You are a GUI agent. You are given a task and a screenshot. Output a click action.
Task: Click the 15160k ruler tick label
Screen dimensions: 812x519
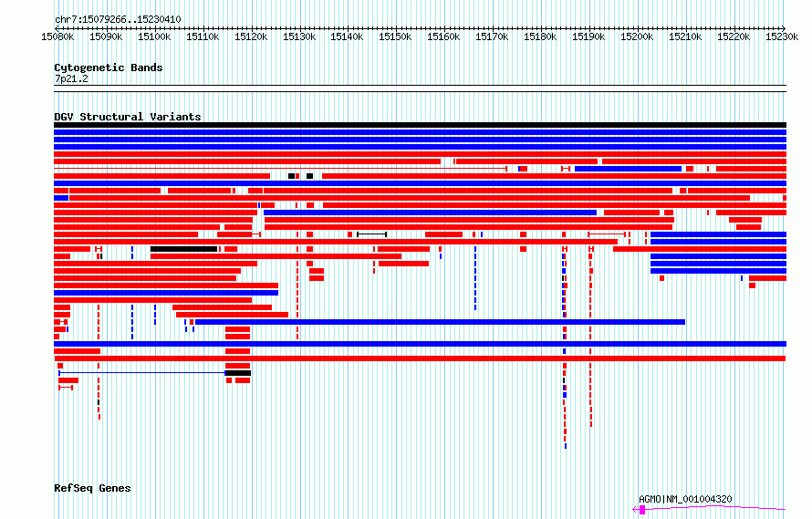[x=443, y=36]
